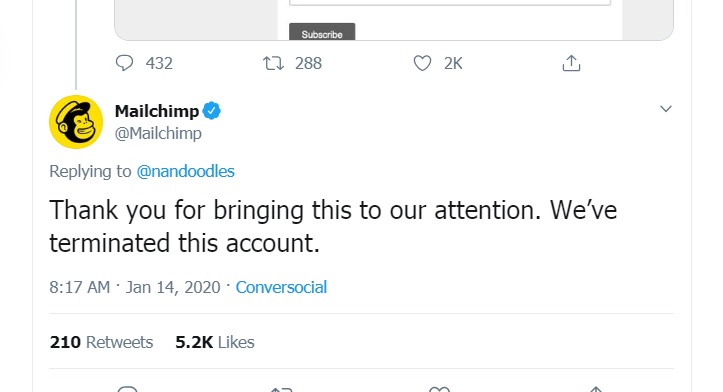Click the tweet timestamp 8:17 AM Jan 14, 2020
Viewport: 723px width, 392px height.
pyautogui.click(x=135, y=287)
